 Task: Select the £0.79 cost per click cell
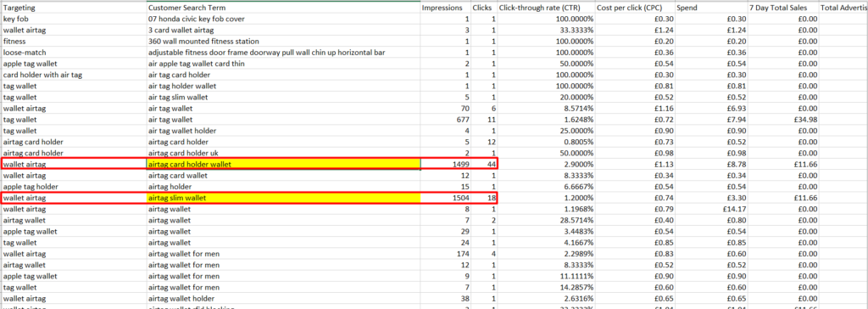tap(635, 209)
